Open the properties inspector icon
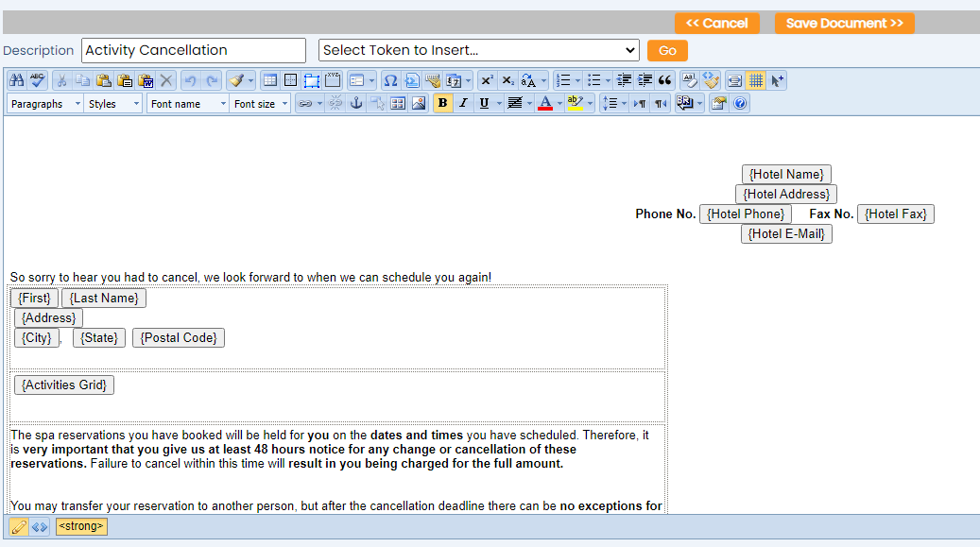Image resolution: width=980 pixels, height=547 pixels. (719, 104)
